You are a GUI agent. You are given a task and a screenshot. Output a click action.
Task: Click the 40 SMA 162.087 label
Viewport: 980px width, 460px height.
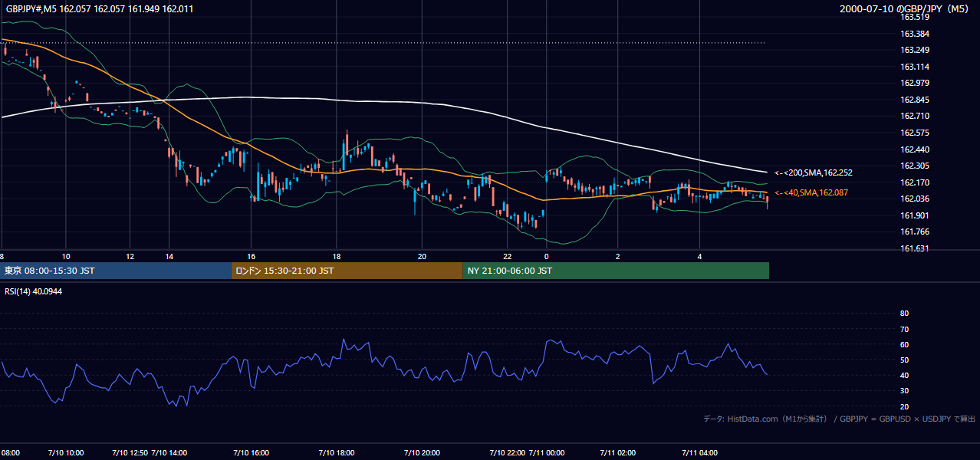pos(811,193)
